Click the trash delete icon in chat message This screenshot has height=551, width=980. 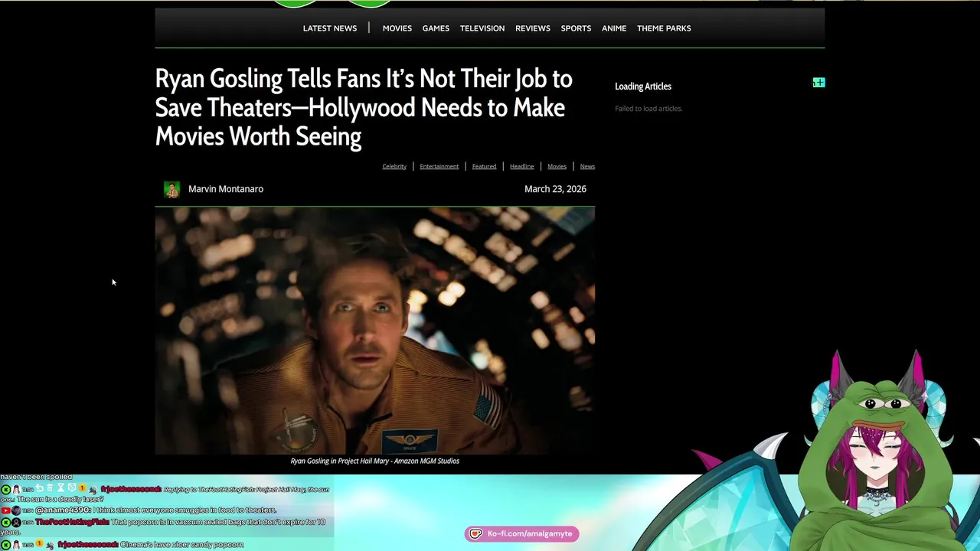pos(50,487)
